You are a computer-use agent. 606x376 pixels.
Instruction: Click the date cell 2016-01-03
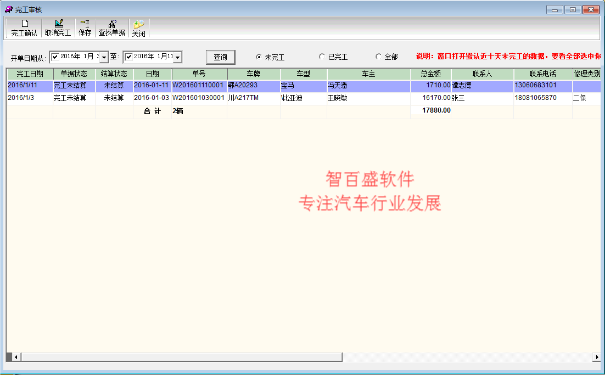pyautogui.click(x=152, y=98)
